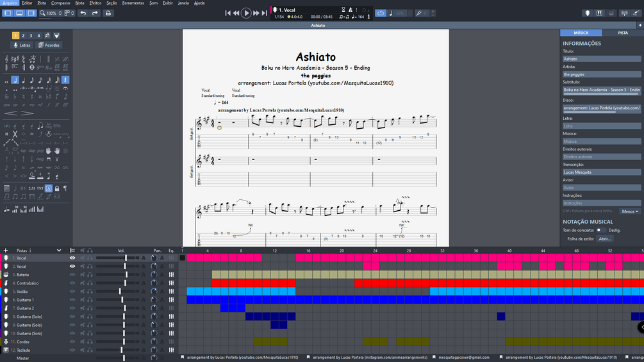Hide track 2. Vocal with eye icon

point(72,267)
